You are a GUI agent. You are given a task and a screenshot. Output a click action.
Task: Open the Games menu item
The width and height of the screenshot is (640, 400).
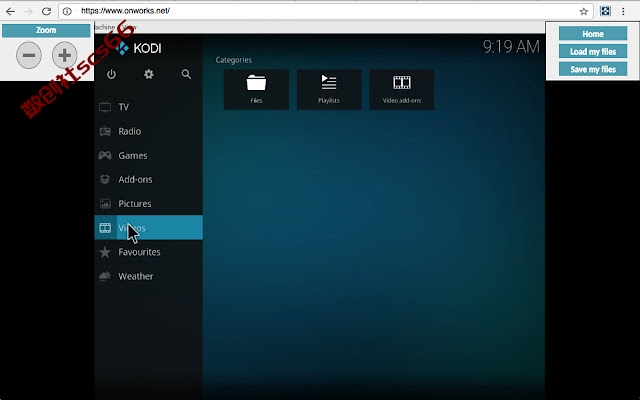click(x=149, y=155)
